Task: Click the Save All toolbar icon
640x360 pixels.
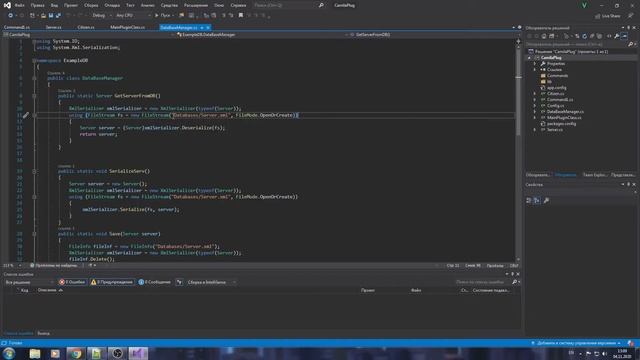Action: (58, 16)
